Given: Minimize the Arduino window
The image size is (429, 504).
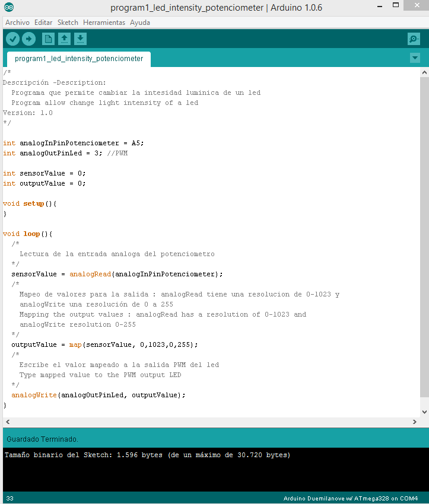Looking at the screenshot, I should tap(380, 6).
